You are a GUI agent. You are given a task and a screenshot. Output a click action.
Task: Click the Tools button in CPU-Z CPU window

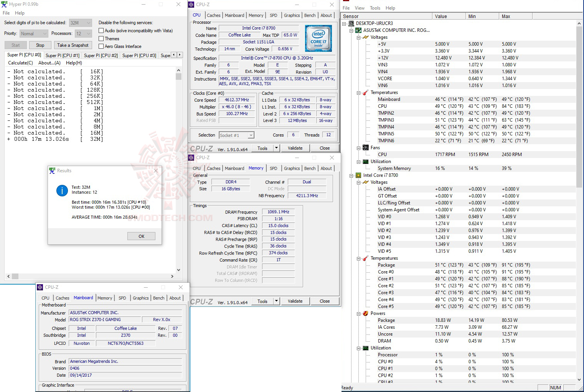[262, 148]
